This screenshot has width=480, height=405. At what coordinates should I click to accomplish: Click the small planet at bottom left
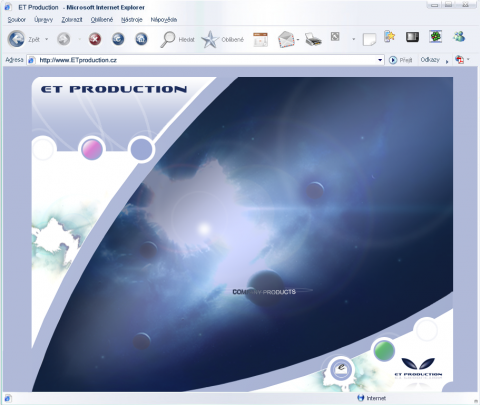tap(142, 341)
